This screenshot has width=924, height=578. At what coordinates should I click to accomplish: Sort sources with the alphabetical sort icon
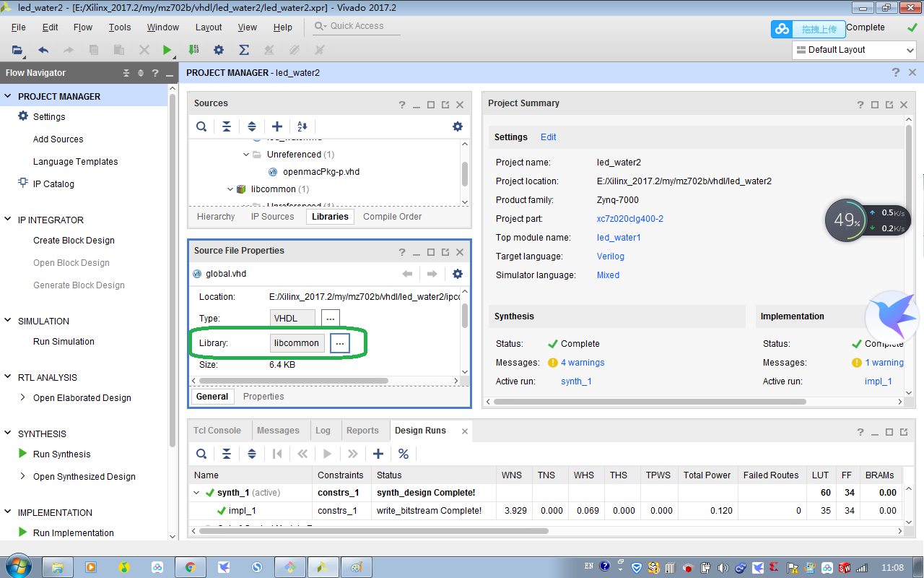302,126
